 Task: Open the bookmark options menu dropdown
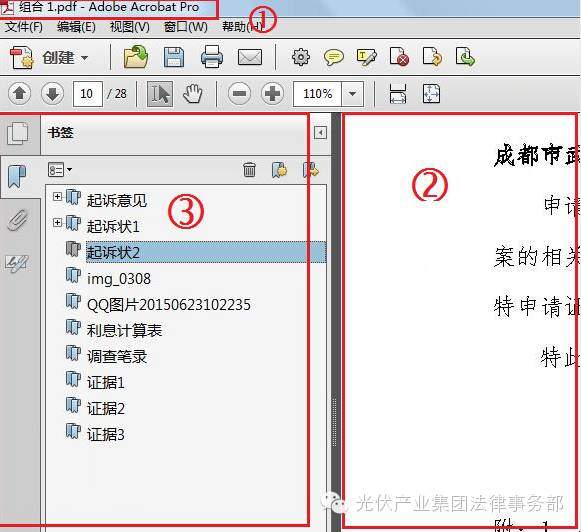click(60, 170)
